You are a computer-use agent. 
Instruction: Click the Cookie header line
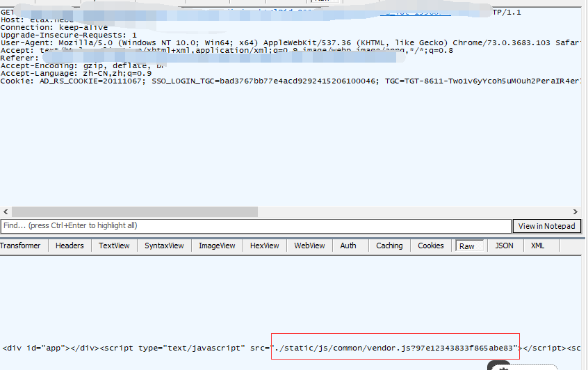(x=291, y=81)
